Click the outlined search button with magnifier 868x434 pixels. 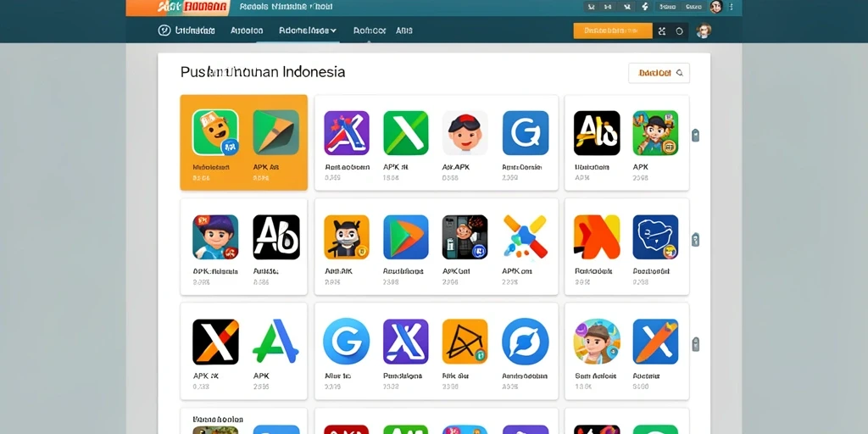point(659,73)
